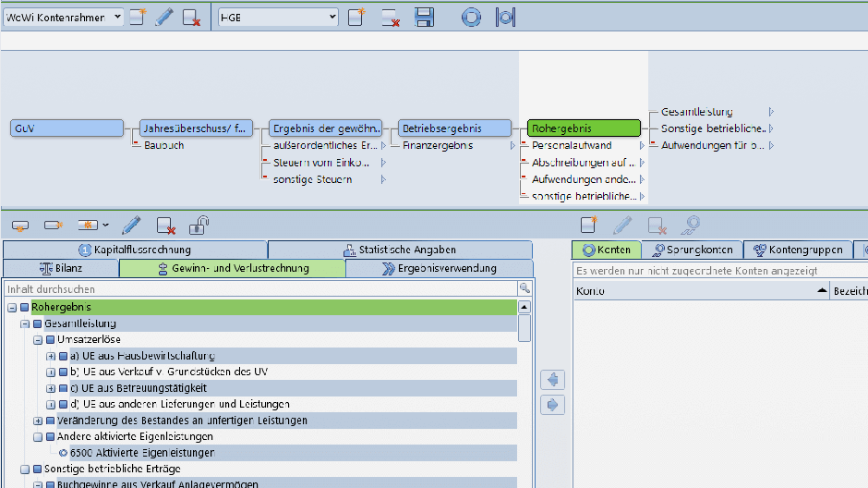Collapse Rohergebnis tree node
The image size is (868, 488).
coord(12,308)
